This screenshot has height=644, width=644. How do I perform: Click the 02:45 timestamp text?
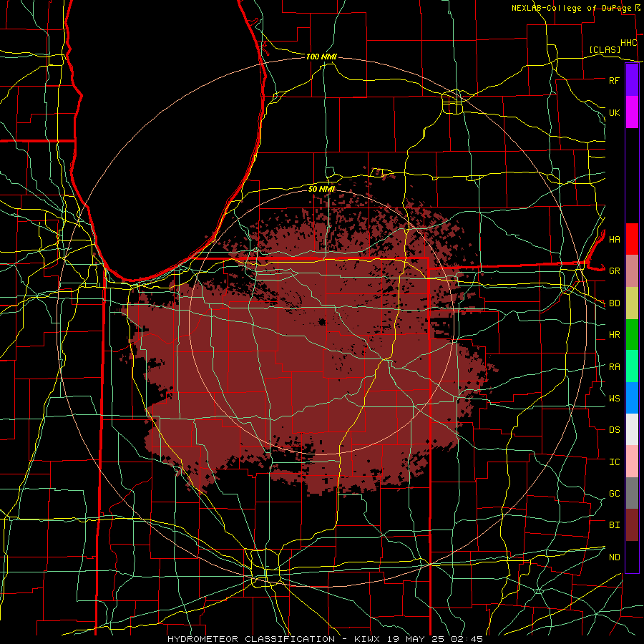coord(468,639)
